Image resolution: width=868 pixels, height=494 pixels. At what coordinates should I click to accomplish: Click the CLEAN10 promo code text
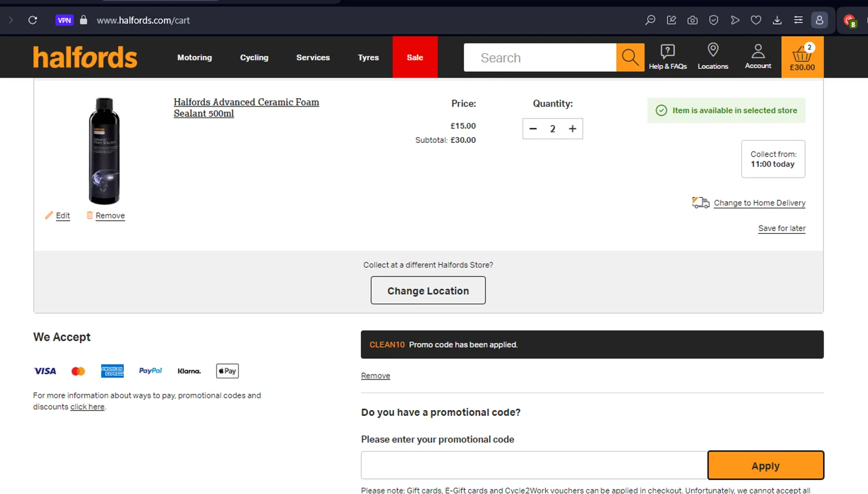387,344
